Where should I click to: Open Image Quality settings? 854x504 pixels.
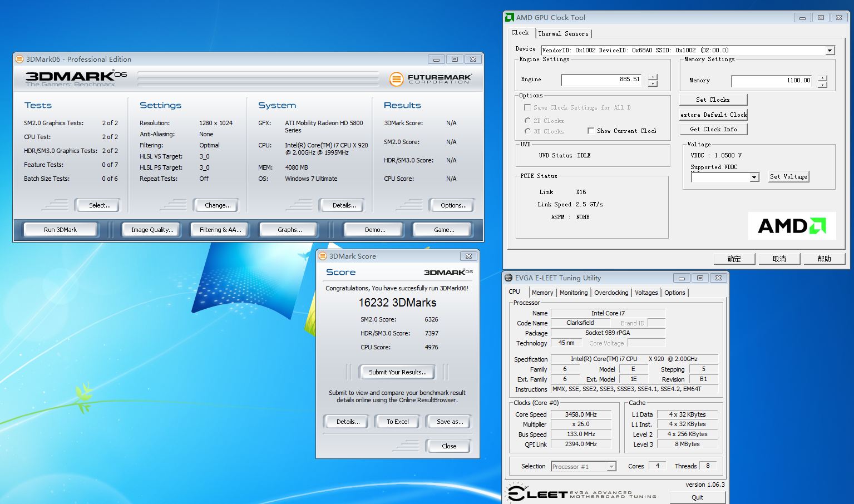152,230
